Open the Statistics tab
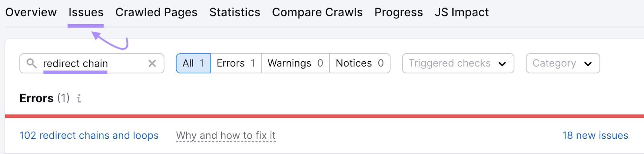 [x=235, y=12]
